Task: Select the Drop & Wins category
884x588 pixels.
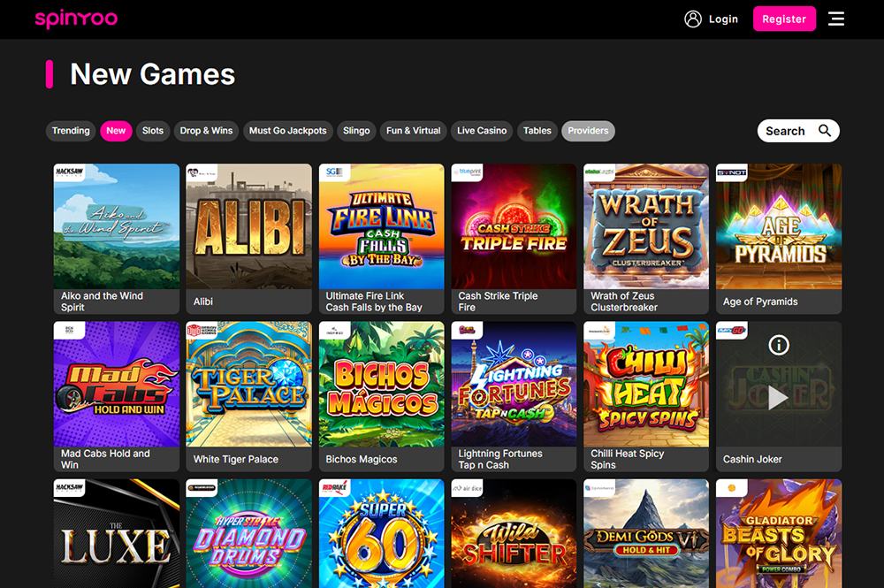Action: pyautogui.click(x=206, y=131)
